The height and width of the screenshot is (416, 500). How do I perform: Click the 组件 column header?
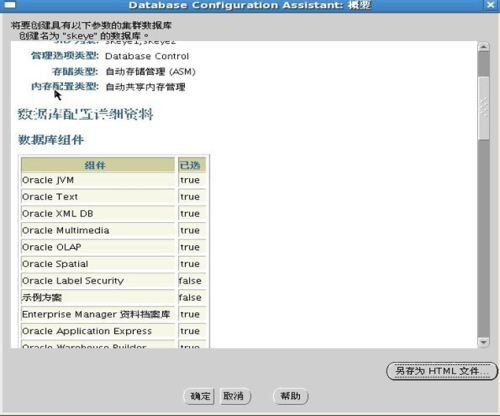(x=98, y=165)
